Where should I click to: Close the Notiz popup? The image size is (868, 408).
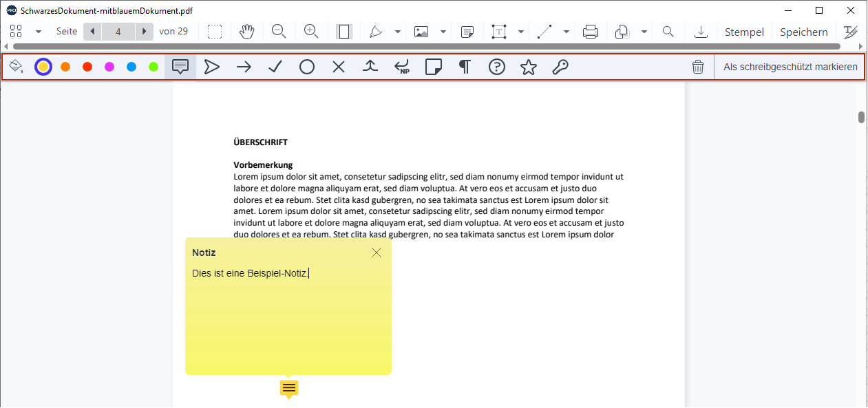(x=377, y=253)
